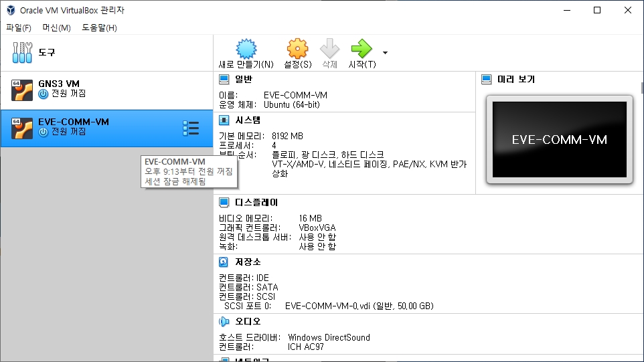This screenshot has height=362, width=644.
Task: Open the 시스템 section heading
Action: (x=248, y=120)
